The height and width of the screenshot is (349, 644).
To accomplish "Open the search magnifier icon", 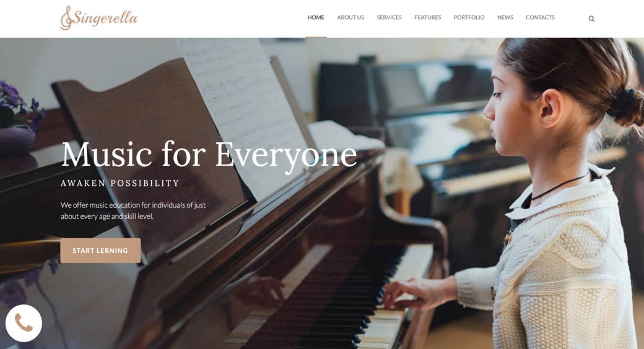I will tap(591, 19).
